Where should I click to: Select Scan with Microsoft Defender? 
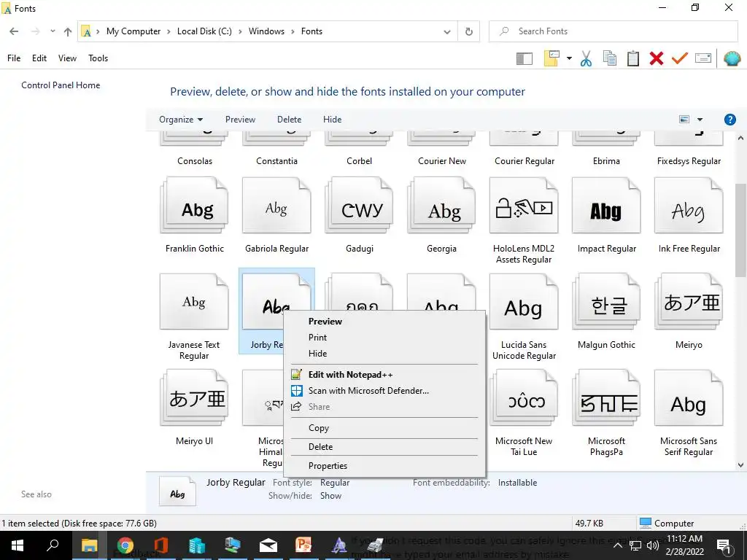pos(384,391)
